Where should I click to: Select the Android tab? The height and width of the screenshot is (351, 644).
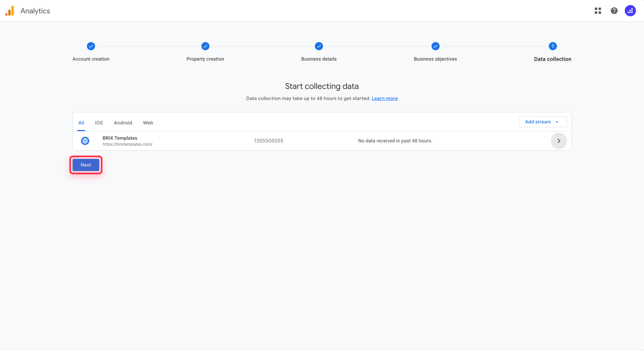(123, 123)
